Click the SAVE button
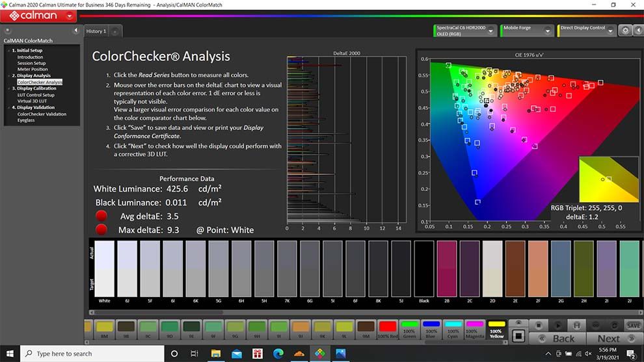 [634, 326]
